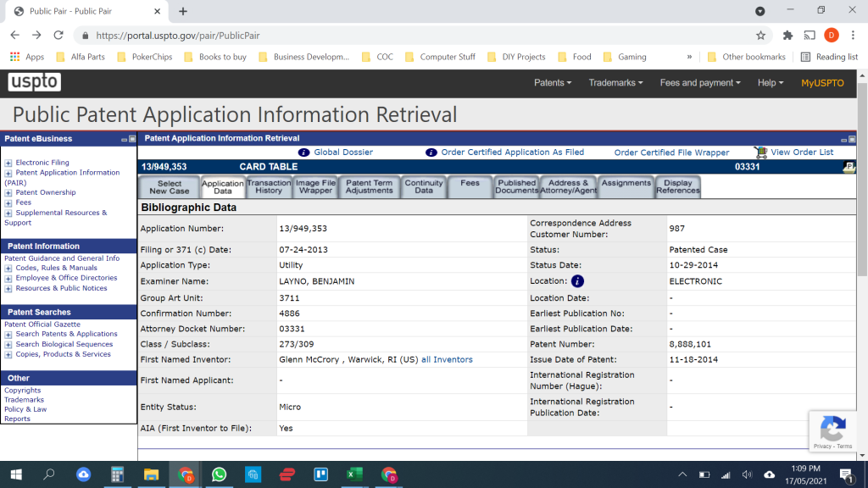Minimize Patent Application Information Retrieval panel
This screenshot has width=868, height=488.
pos(843,140)
